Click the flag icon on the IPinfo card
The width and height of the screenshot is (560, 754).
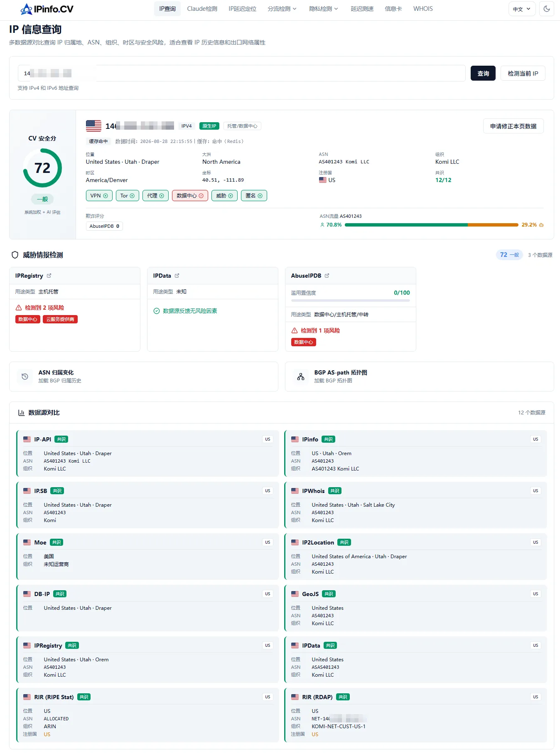click(x=295, y=439)
